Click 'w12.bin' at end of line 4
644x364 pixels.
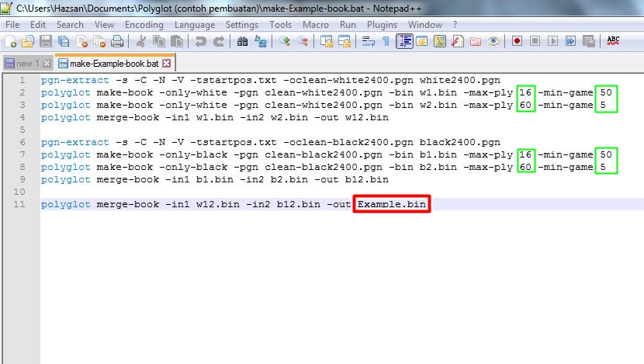point(367,117)
